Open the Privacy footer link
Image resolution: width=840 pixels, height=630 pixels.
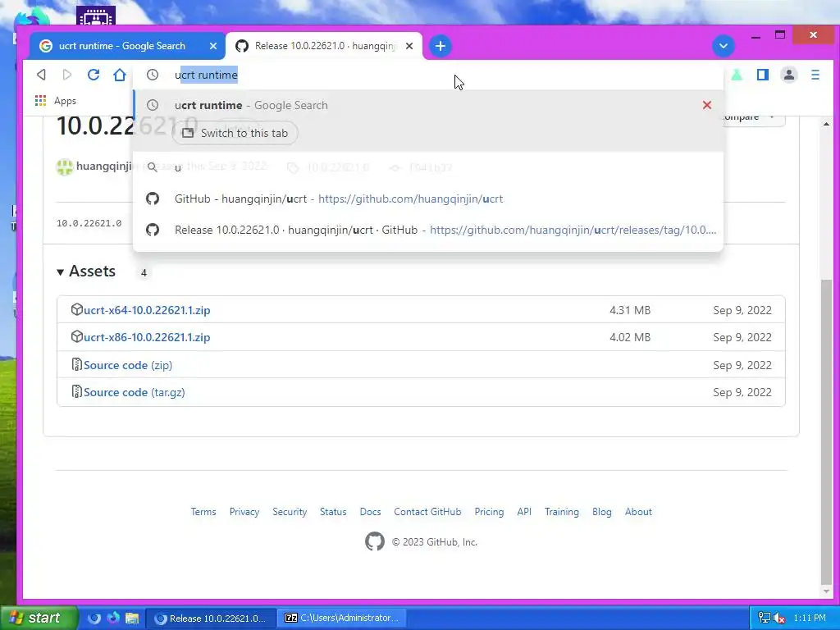244,512
